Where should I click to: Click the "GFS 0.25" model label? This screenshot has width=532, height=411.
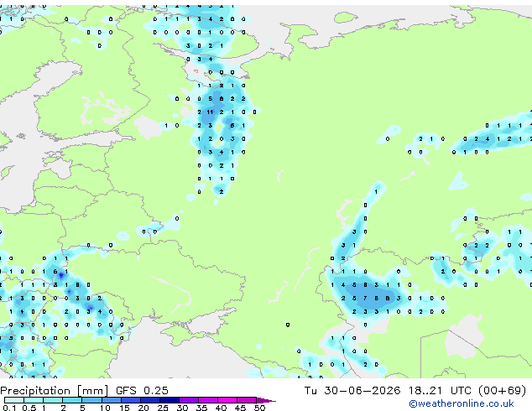142,390
